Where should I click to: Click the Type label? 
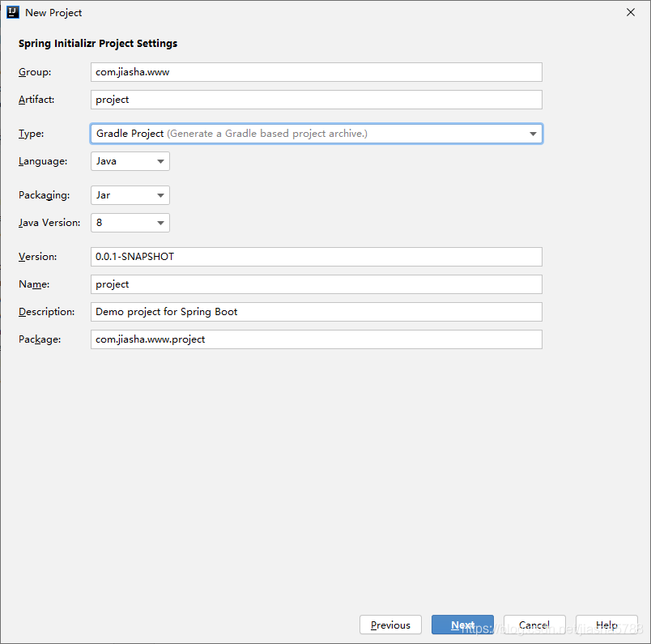(32, 134)
